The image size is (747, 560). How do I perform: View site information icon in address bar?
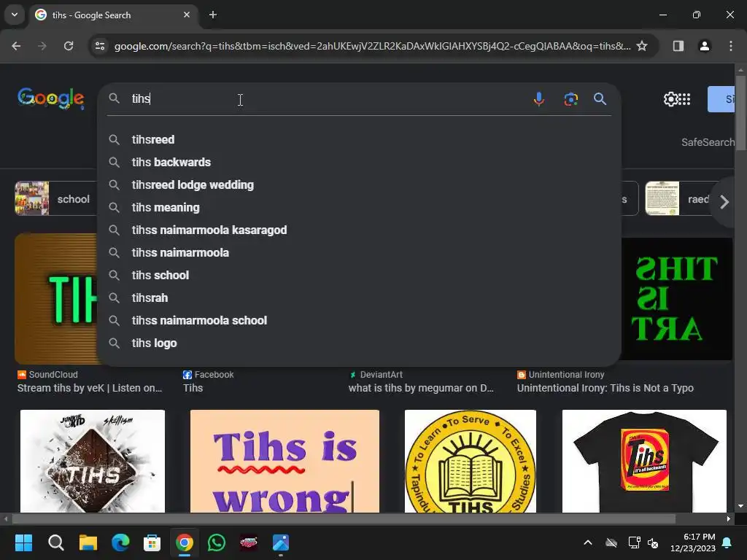coord(100,46)
